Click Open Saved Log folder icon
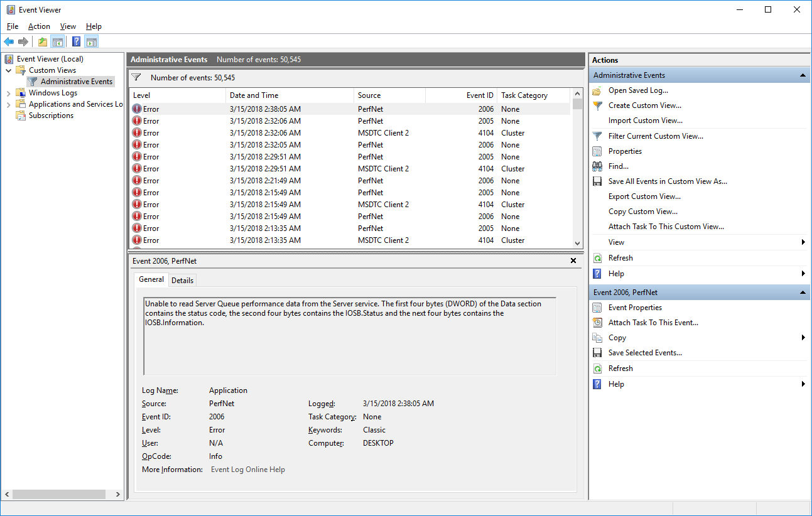The height and width of the screenshot is (516, 812). pyautogui.click(x=597, y=90)
